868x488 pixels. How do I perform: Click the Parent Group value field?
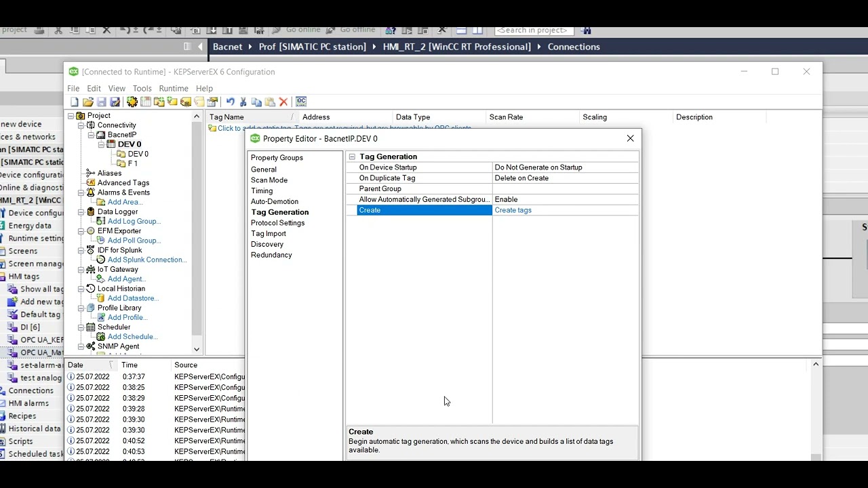566,189
